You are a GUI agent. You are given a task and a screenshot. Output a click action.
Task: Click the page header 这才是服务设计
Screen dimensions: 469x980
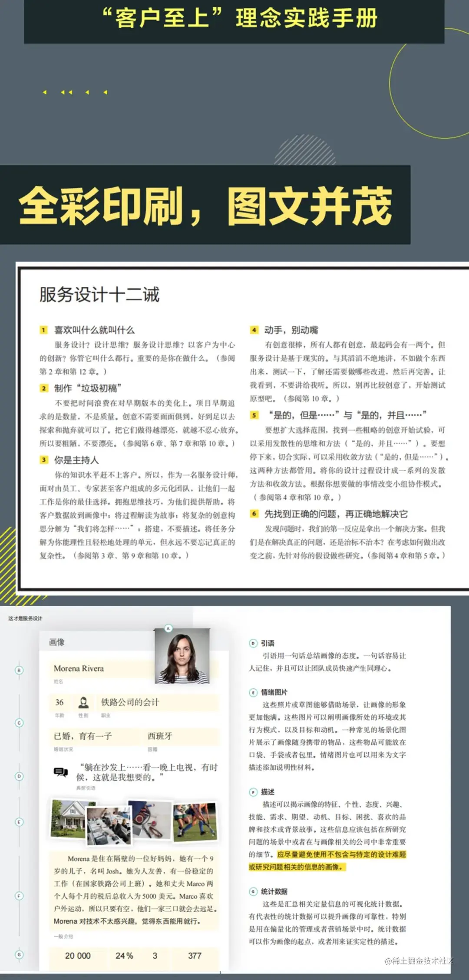pos(25,618)
